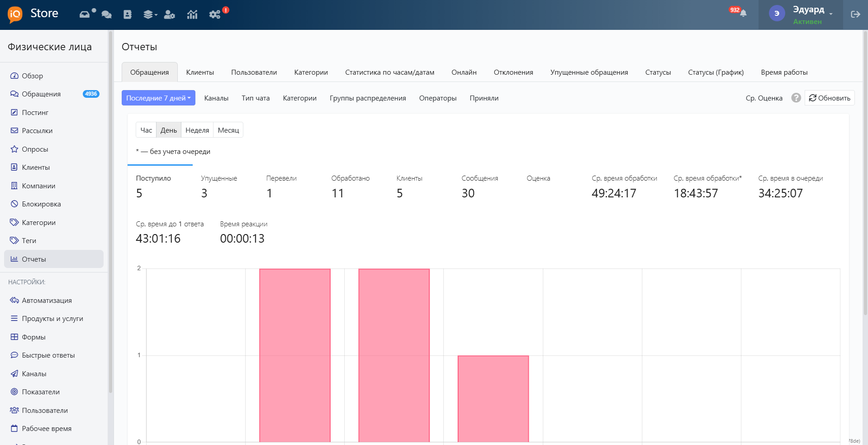Open Обзор in the sidebar
This screenshot has width=868, height=445.
(54, 76)
